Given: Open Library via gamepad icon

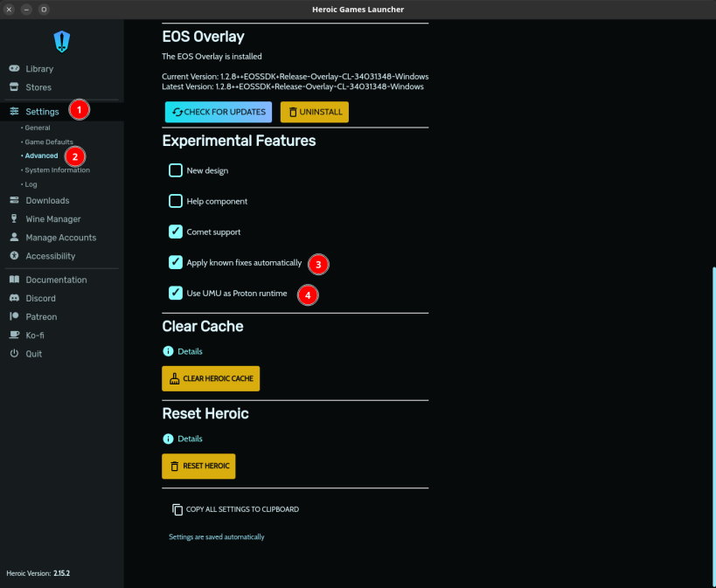Looking at the screenshot, I should coord(14,68).
